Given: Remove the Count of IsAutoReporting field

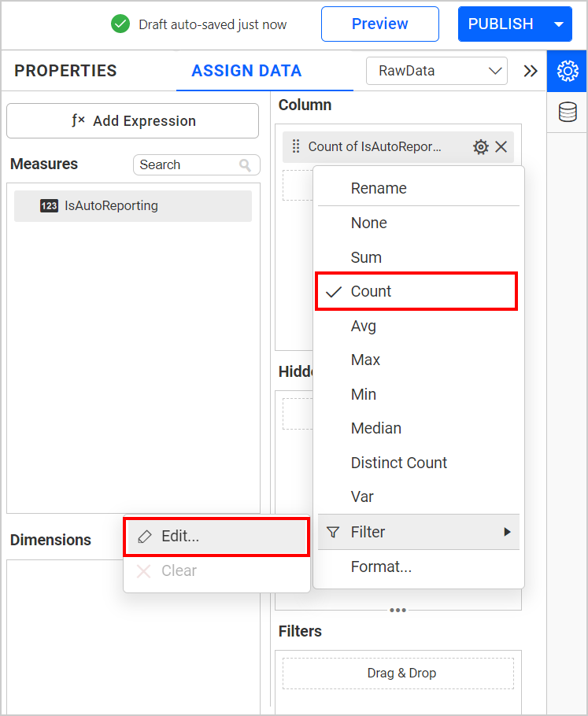Looking at the screenshot, I should [x=501, y=146].
